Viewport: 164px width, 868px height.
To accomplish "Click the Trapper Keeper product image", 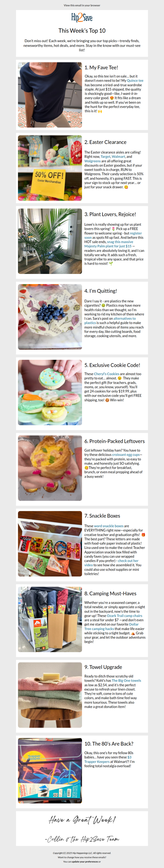I will click(50, 771).
